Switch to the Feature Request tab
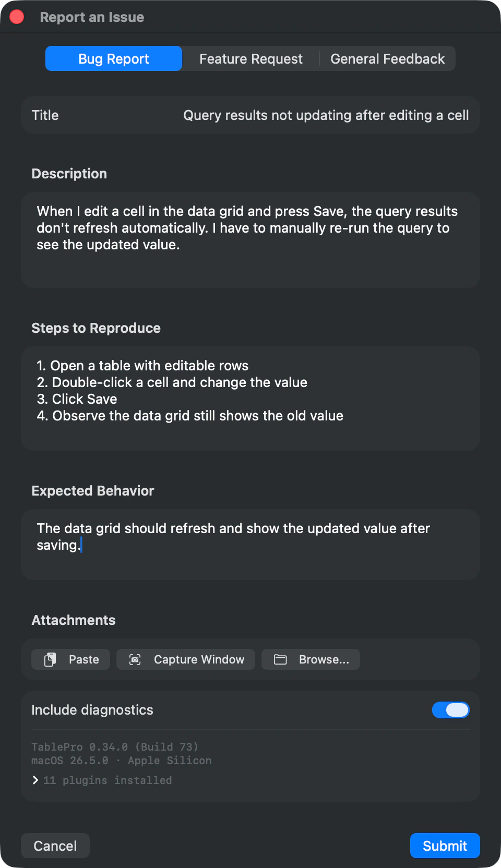Screen dimensions: 501x868 coord(250,58)
